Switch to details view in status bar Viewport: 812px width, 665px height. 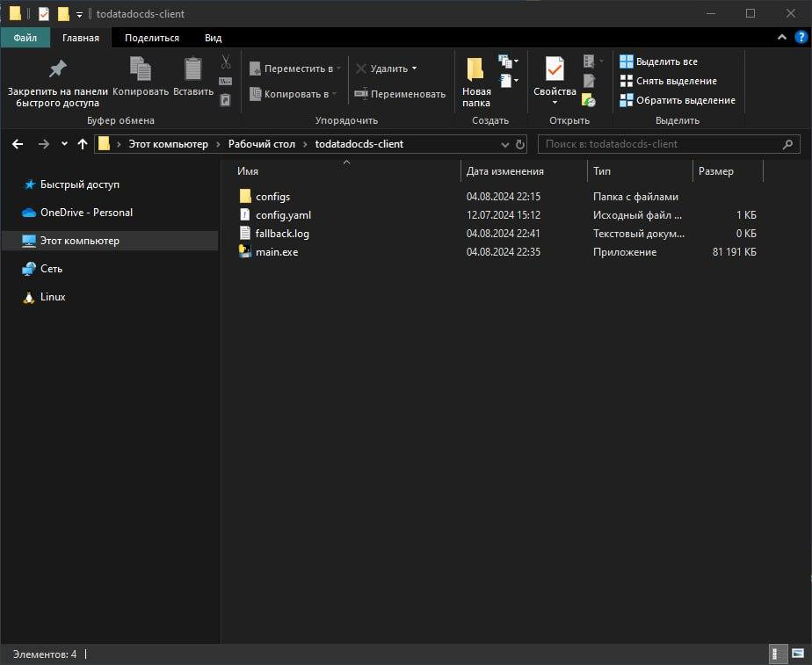click(777, 654)
